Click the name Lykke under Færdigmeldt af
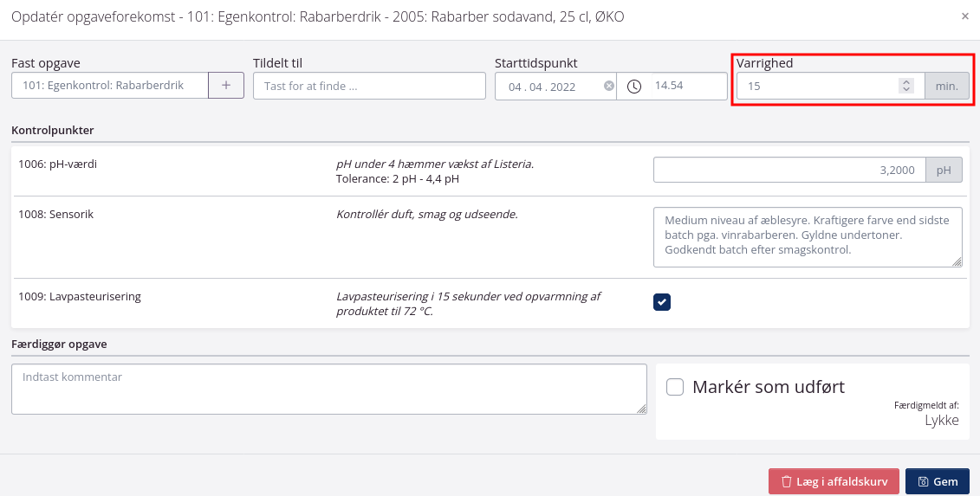This screenshot has height=496, width=980. [x=942, y=420]
